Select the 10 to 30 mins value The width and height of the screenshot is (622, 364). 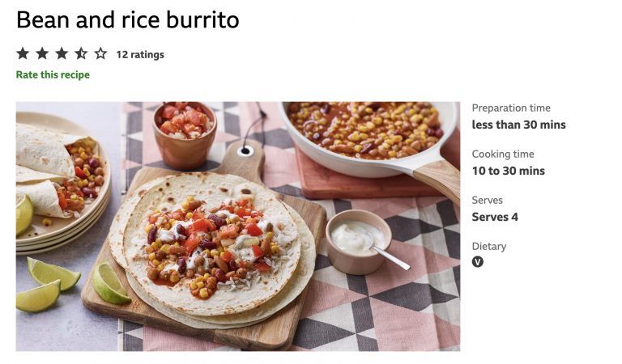[509, 171]
